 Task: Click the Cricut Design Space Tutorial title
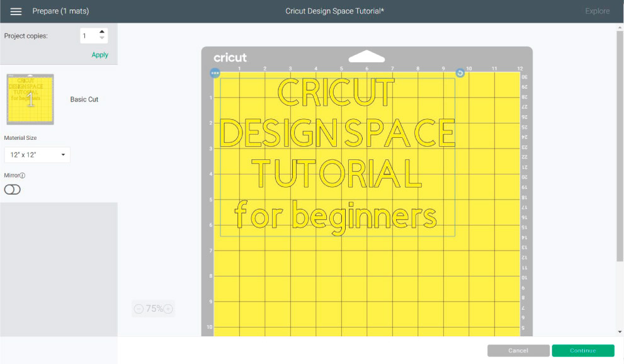[x=334, y=11]
